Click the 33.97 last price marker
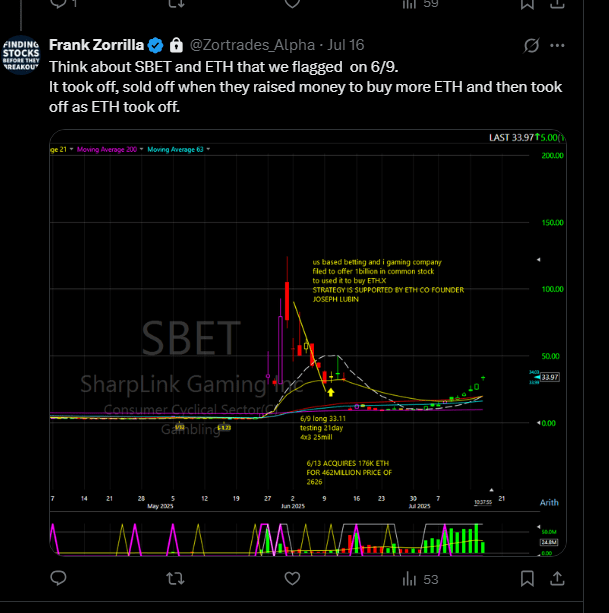 point(550,377)
